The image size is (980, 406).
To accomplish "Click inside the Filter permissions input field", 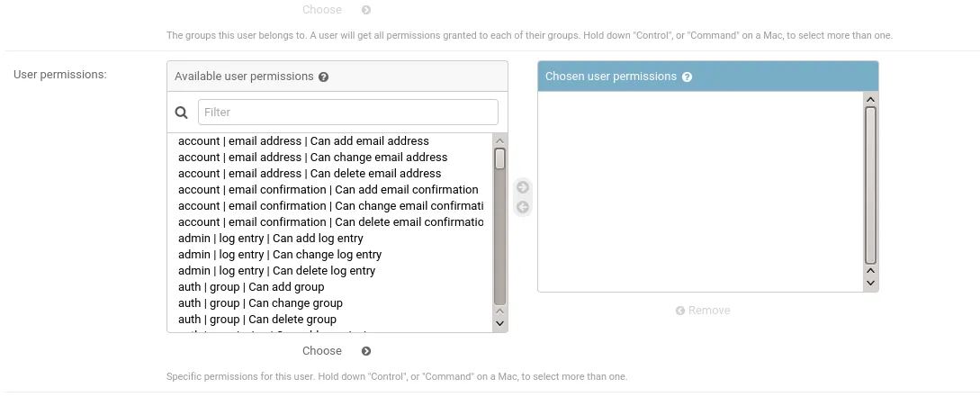I will pyautogui.click(x=347, y=113).
